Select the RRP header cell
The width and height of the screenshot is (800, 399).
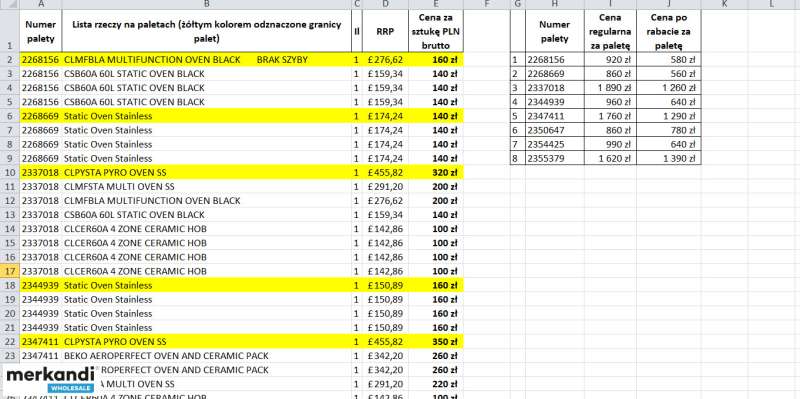pos(385,31)
